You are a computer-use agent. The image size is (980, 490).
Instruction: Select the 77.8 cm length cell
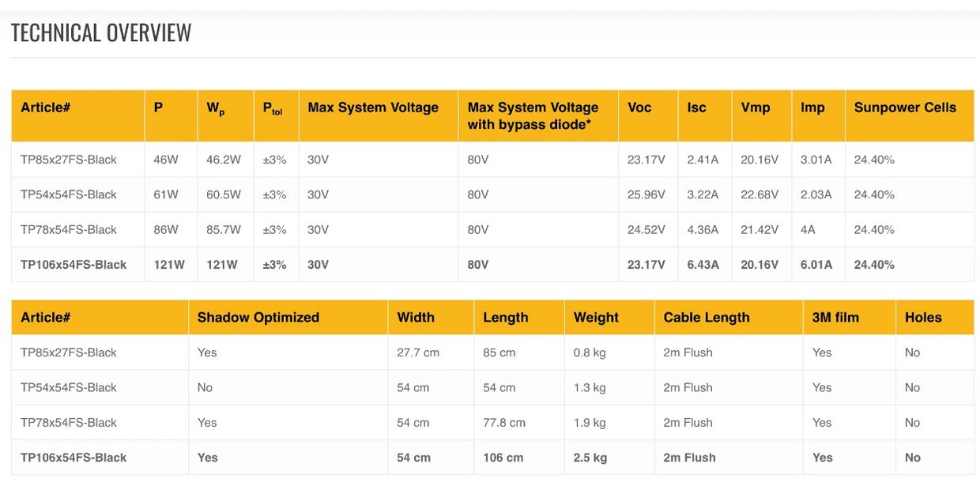(x=504, y=423)
